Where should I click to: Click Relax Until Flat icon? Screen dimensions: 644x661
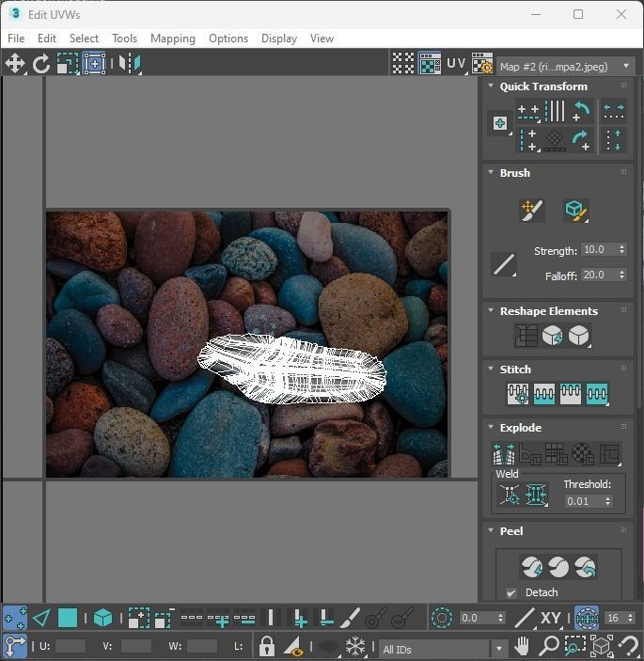click(x=553, y=336)
